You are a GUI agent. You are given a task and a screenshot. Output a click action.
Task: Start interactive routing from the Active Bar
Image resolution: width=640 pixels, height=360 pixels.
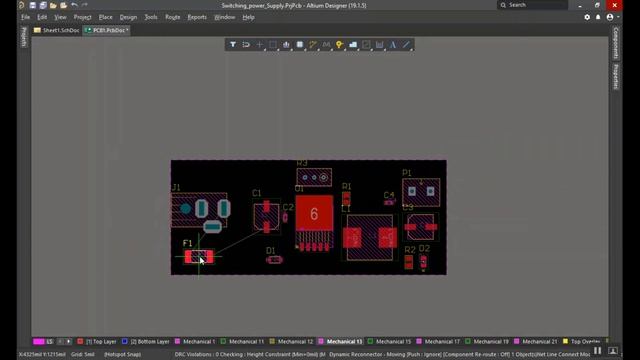pyautogui.click(x=313, y=44)
